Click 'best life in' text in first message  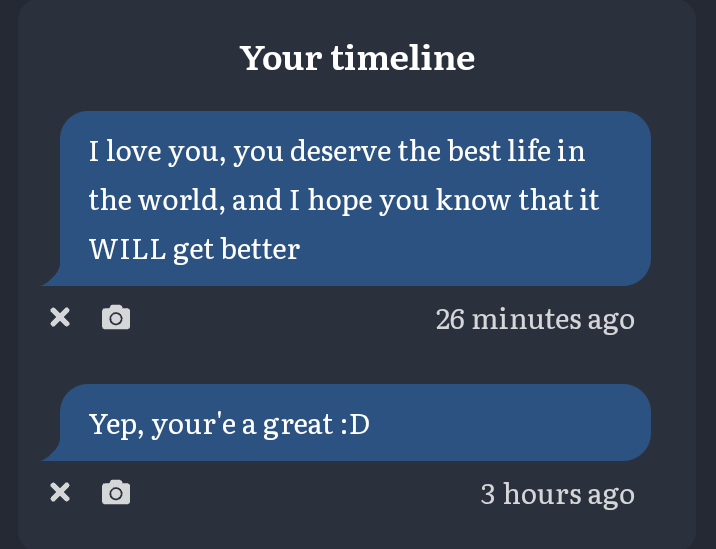(x=516, y=151)
